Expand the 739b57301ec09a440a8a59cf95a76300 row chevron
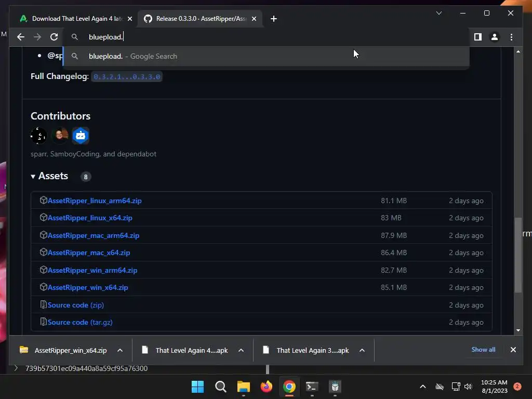532x399 pixels. coord(16,368)
